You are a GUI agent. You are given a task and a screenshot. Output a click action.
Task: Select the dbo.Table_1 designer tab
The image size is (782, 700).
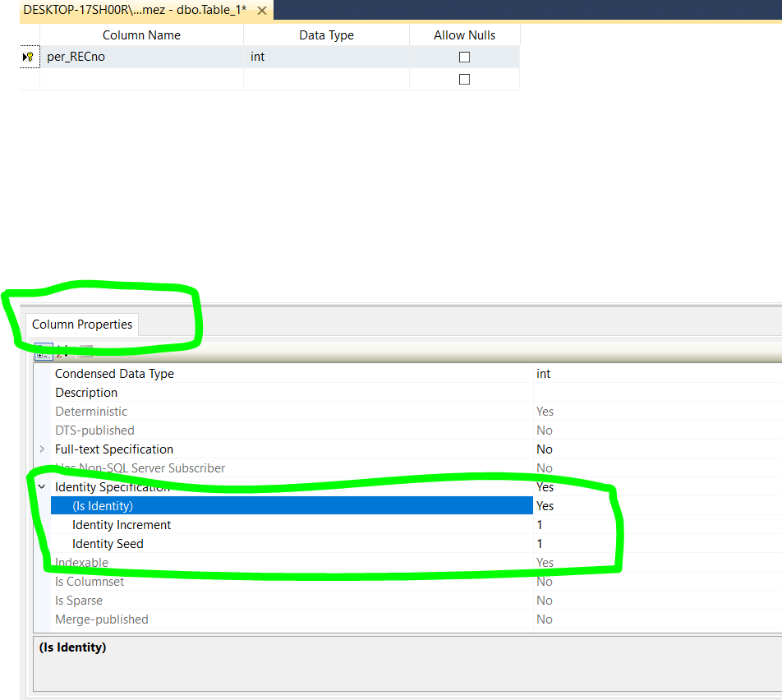[x=131, y=12]
